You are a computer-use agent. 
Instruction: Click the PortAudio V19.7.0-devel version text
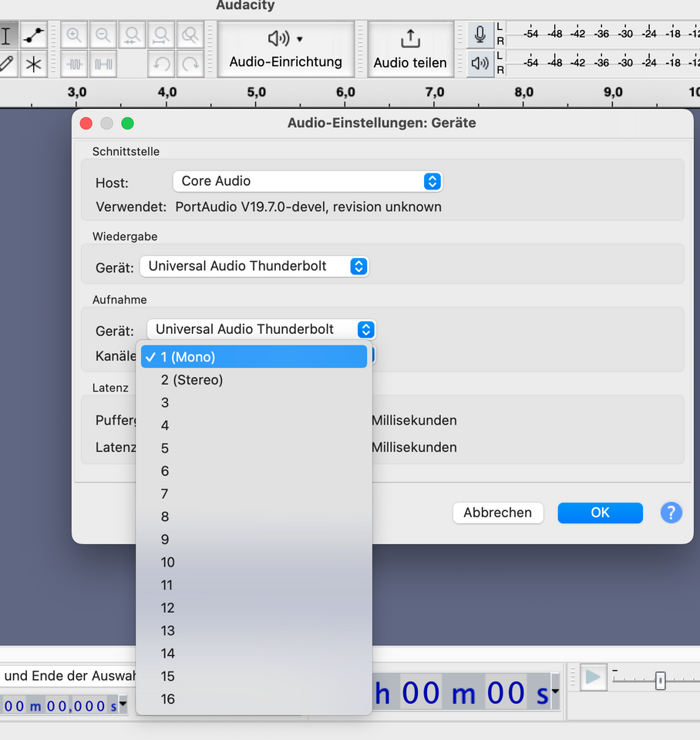click(308, 207)
